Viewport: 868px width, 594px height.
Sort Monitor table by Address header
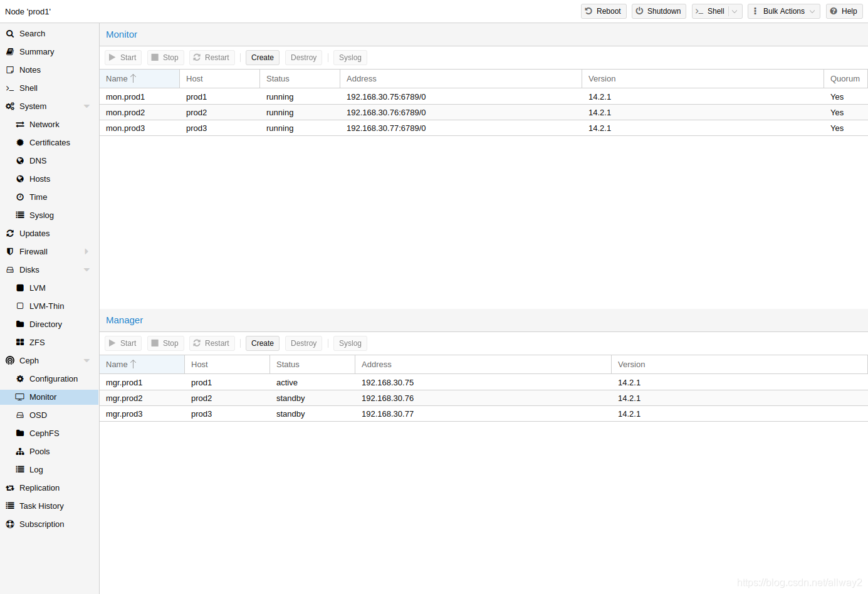461,79
